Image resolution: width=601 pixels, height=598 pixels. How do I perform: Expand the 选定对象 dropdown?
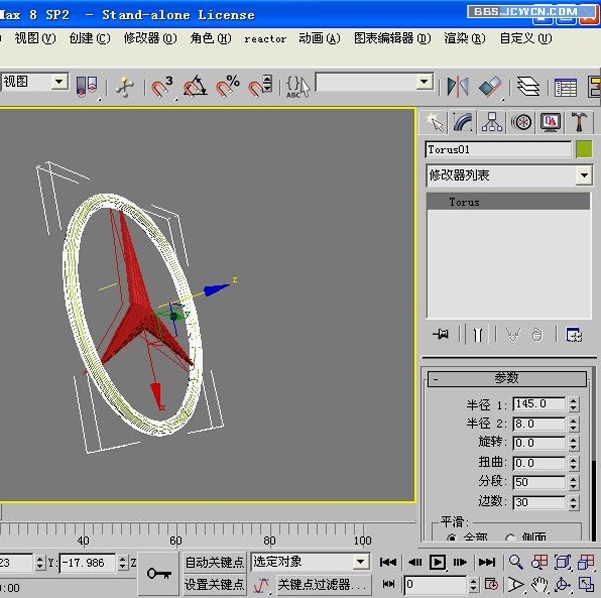[x=360, y=562]
